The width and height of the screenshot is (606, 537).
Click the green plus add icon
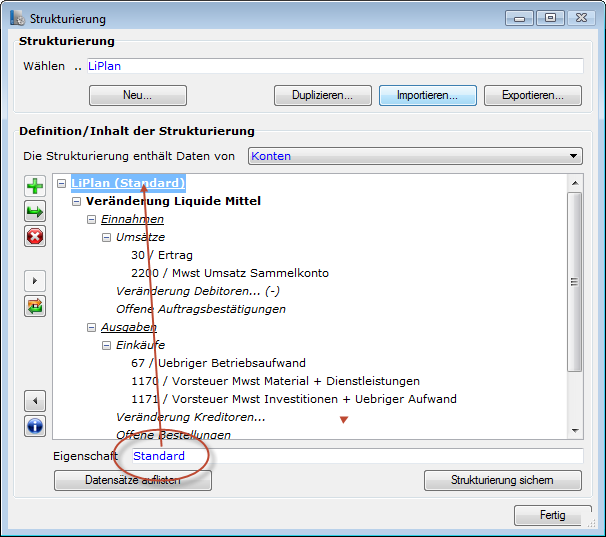coord(35,186)
